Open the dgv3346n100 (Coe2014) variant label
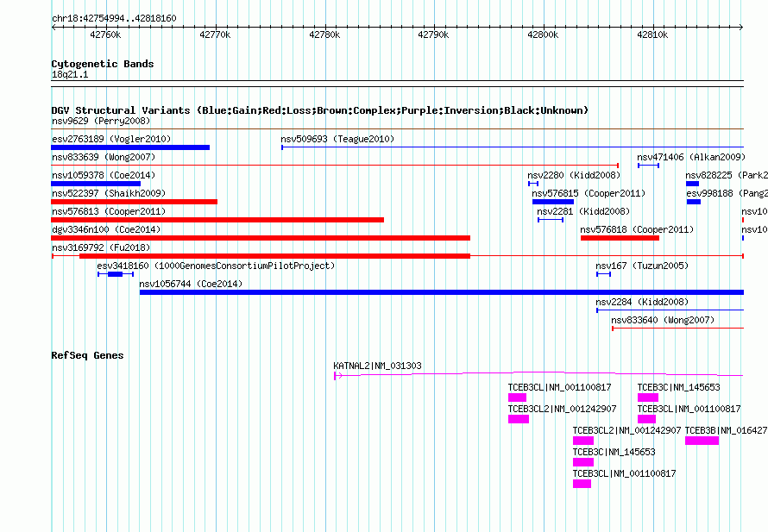 (106, 229)
